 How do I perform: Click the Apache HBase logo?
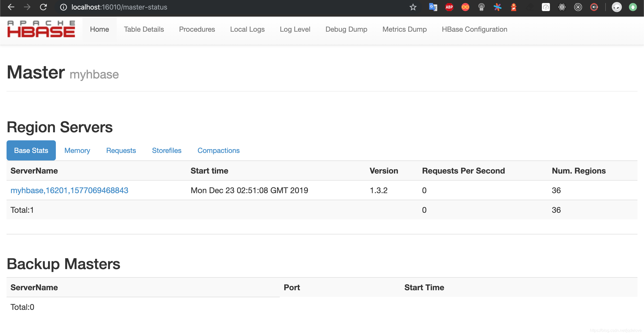click(x=41, y=28)
